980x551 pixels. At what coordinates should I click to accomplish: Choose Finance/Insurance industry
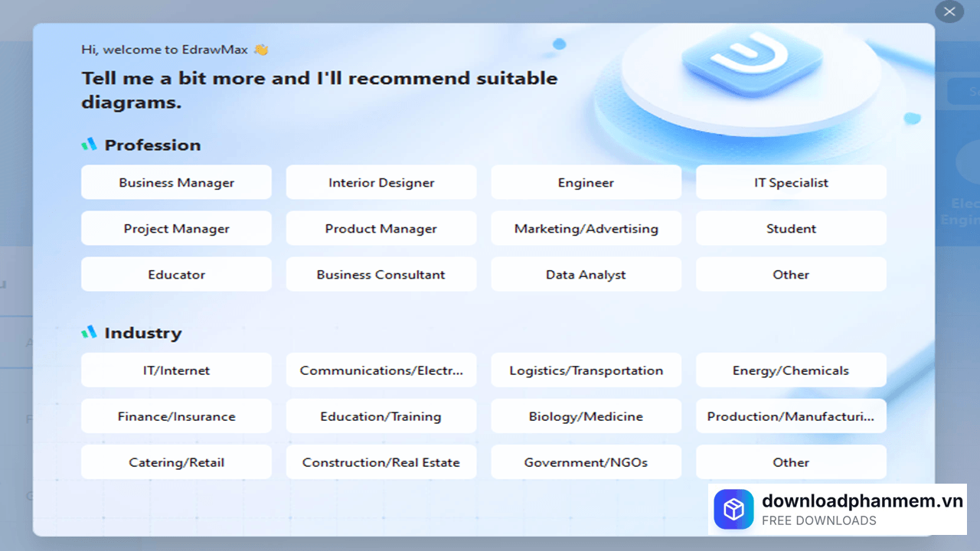point(176,416)
